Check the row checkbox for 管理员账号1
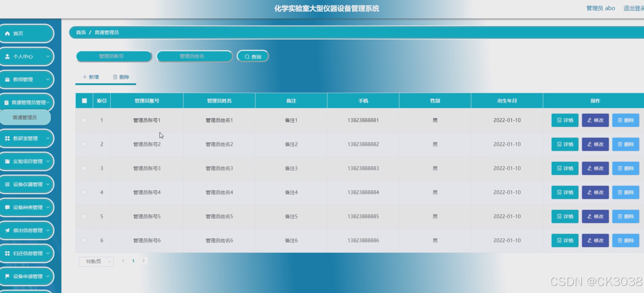Viewport: 644px width, 293px height. coord(84,120)
